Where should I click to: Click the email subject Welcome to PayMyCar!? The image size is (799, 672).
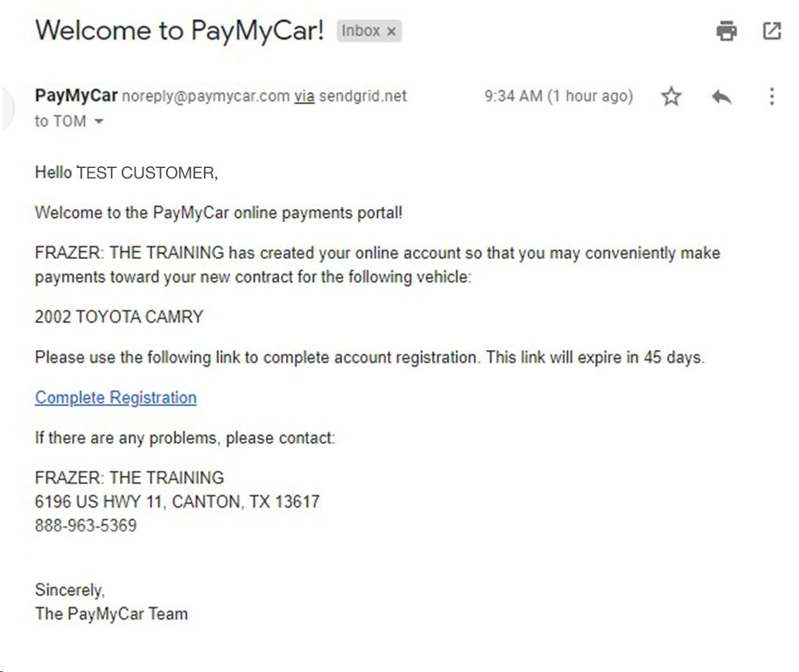click(179, 31)
